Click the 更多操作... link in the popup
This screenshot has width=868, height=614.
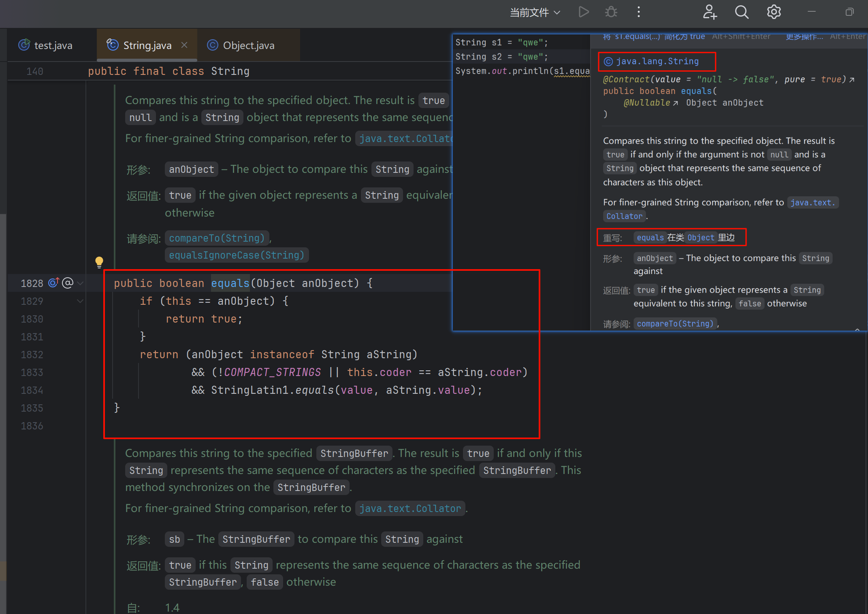[x=804, y=37]
